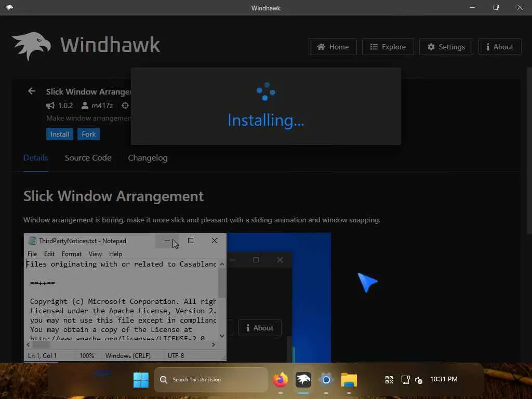Click the Slick Window Arrangement heading

pyautogui.click(x=114, y=196)
